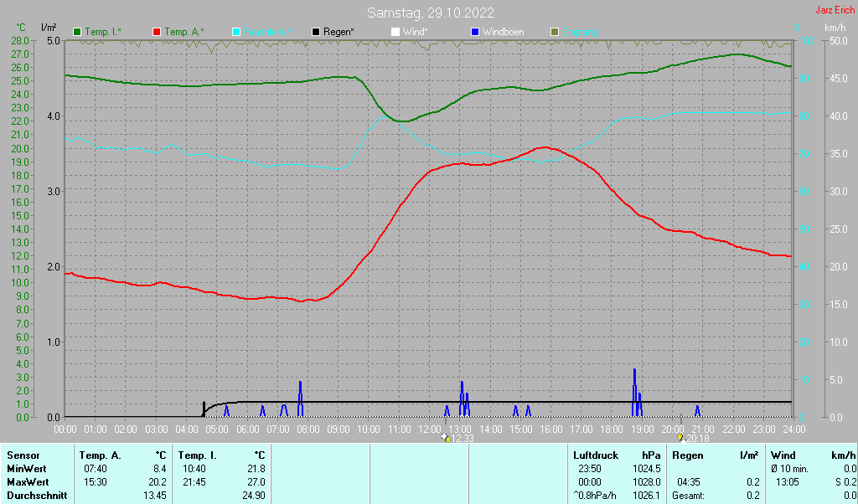Click the maximum outdoor temperature value '20.2'

click(x=157, y=483)
